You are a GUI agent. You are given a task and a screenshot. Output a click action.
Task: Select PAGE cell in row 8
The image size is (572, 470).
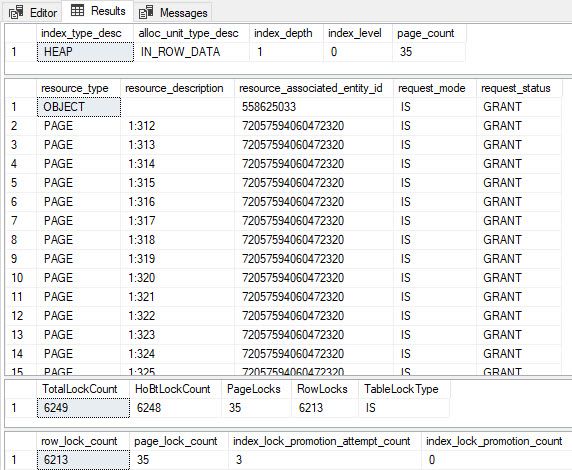coord(79,240)
